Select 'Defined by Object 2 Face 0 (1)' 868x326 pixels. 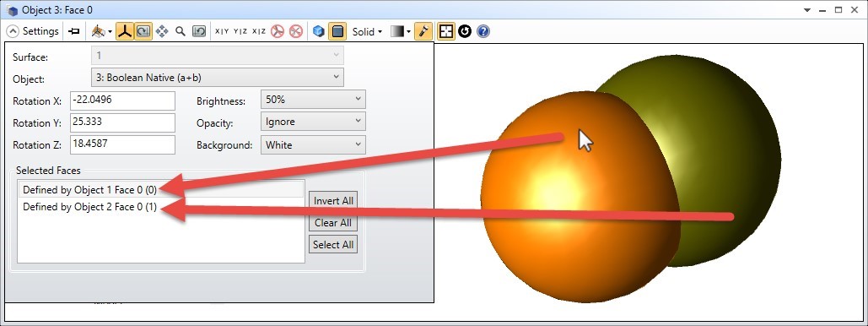coord(161,208)
